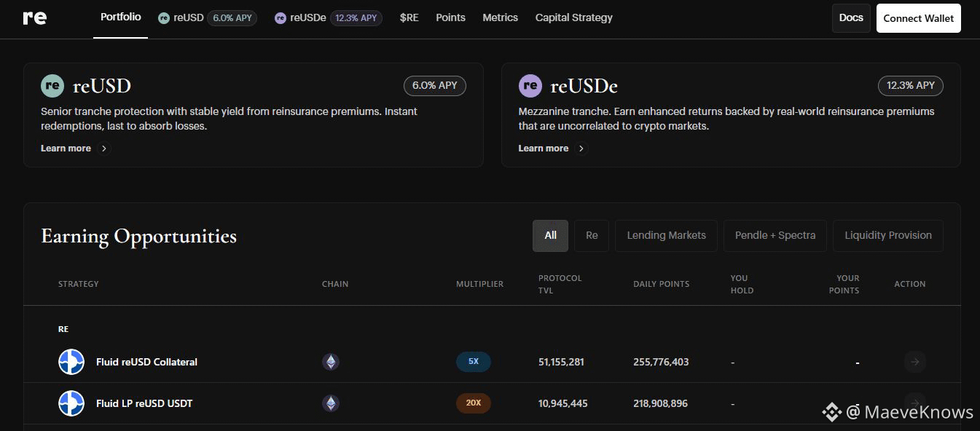Viewport: 980px width, 431px height.
Task: Click the Ethereum chain icon in the Fluid LP reUSD USDT row
Action: (x=331, y=403)
